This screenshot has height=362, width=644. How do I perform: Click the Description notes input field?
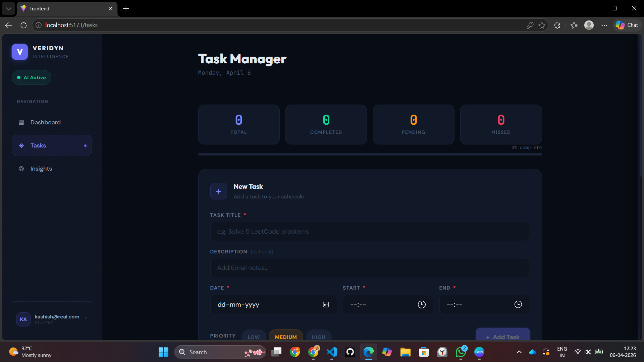tap(370, 268)
